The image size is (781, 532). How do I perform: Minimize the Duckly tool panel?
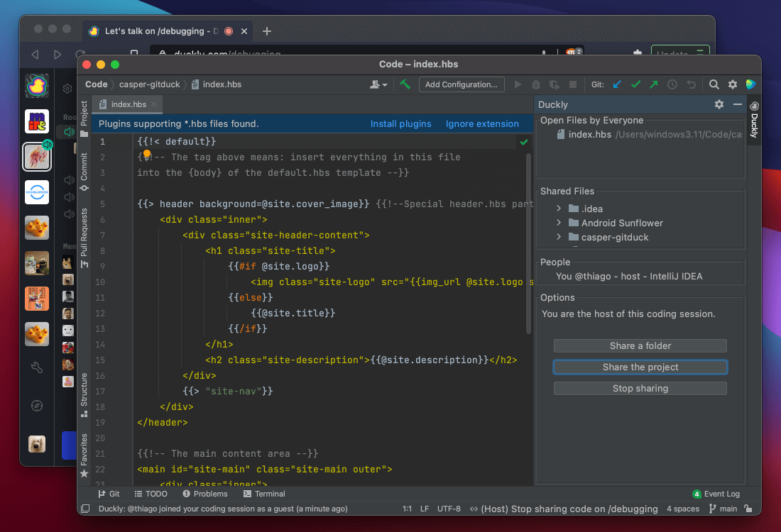point(738,104)
